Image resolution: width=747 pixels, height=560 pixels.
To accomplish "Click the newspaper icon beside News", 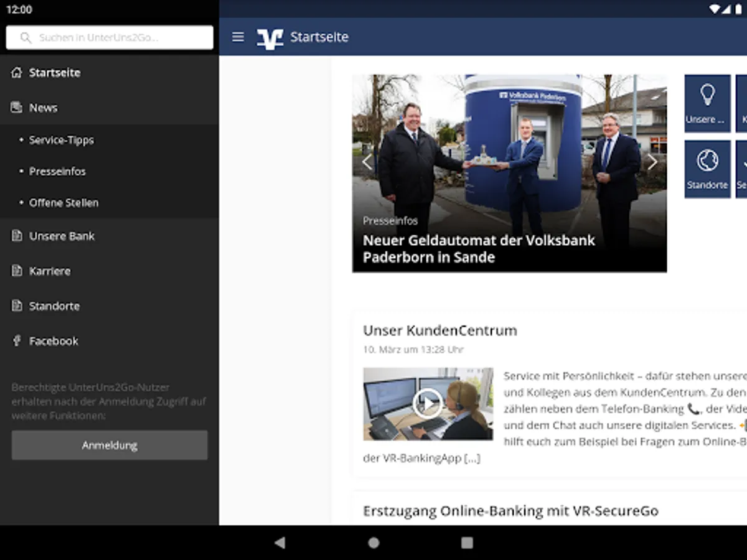I will (x=17, y=107).
